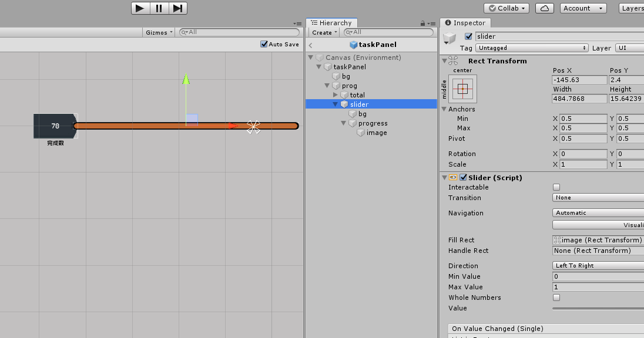Open the Transition dropdown
This screenshot has height=338, width=644.
tap(598, 198)
